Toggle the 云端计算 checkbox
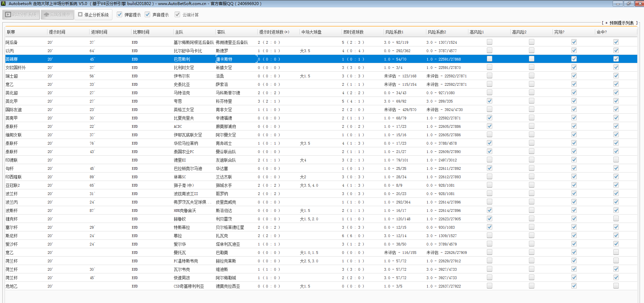 coord(177,14)
